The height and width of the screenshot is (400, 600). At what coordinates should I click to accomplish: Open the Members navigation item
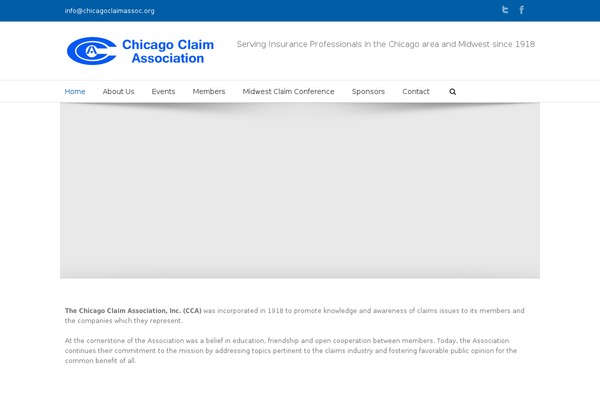coord(209,92)
